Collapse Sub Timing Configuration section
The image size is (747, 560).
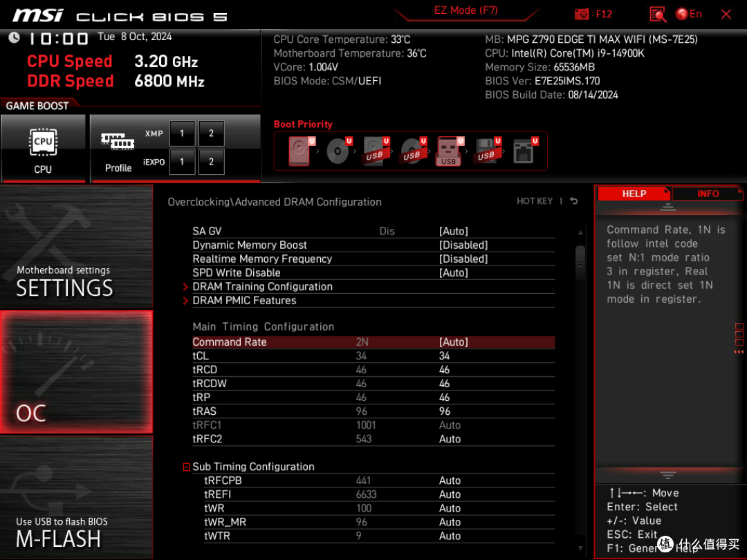click(x=186, y=467)
